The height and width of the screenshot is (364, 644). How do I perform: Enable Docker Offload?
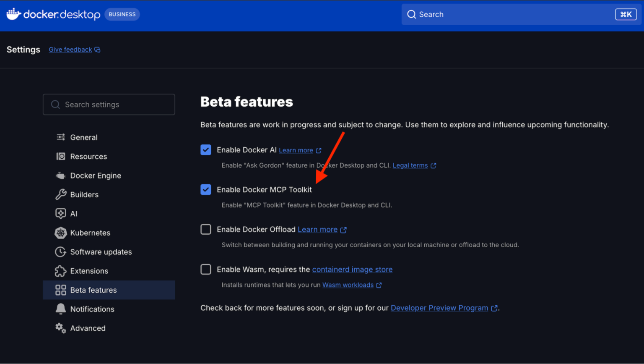click(206, 229)
